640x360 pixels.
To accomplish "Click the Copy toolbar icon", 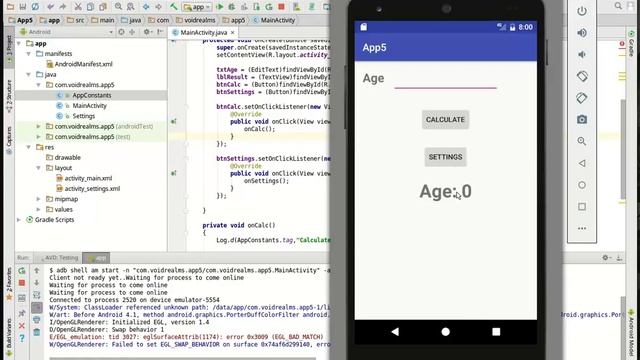I will (x=90, y=7).
